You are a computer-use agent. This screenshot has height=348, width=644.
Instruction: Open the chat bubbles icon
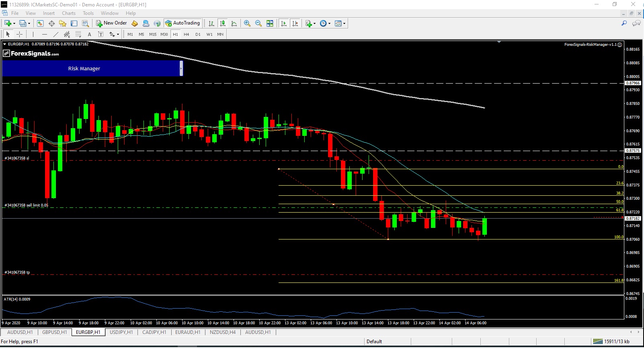pos(636,23)
